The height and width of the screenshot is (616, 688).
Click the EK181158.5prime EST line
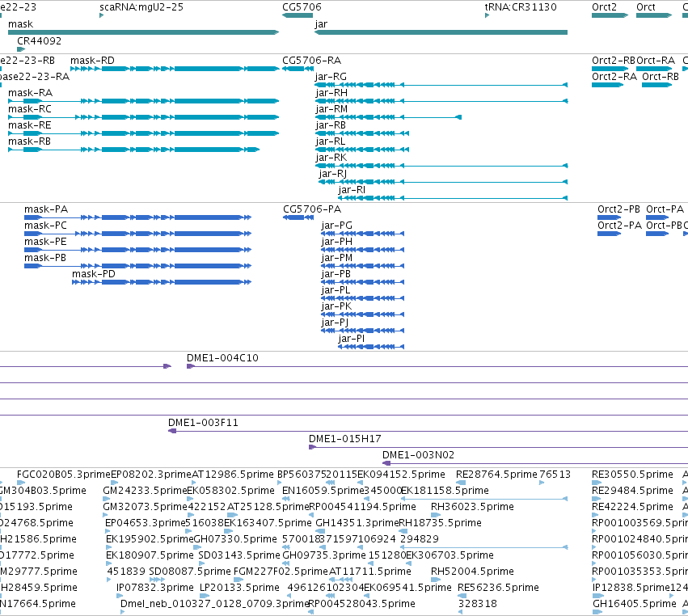(x=484, y=499)
